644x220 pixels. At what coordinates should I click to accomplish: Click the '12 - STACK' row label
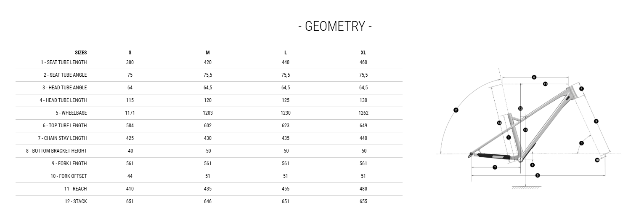click(x=76, y=201)
